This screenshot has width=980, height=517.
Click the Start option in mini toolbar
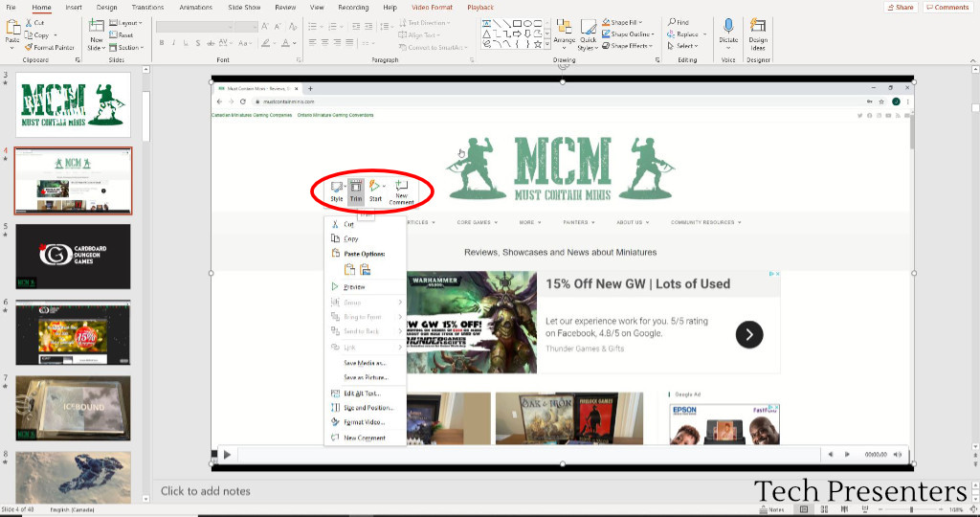[x=375, y=191]
